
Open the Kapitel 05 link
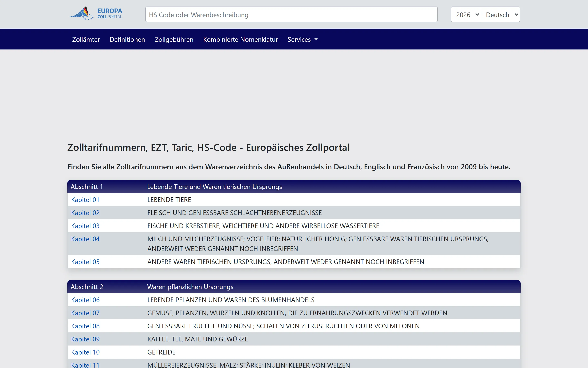85,262
